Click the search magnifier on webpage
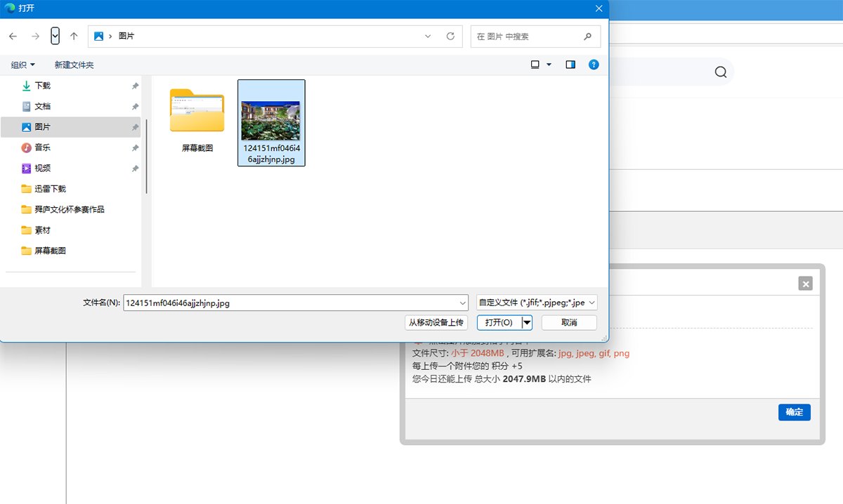Screen dimensions: 843x504 pyautogui.click(x=721, y=72)
